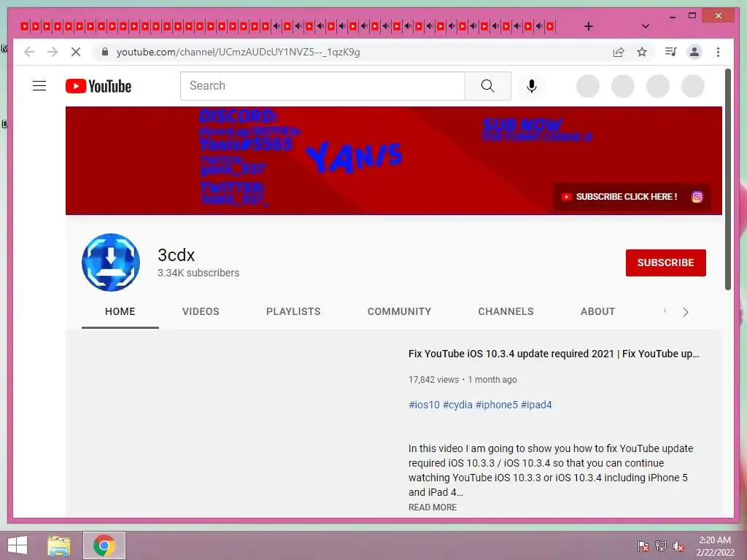Click the 17,842 views text
Viewport: 747px width, 560px height.
[433, 379]
